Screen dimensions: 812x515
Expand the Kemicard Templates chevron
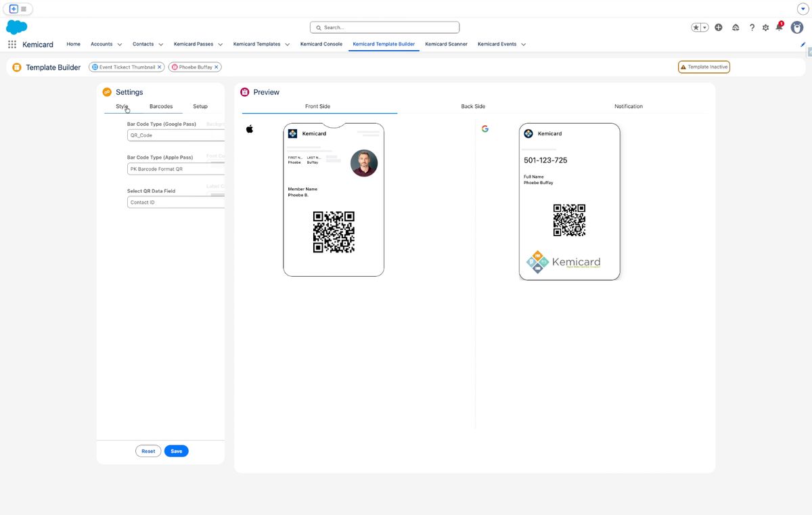point(288,45)
